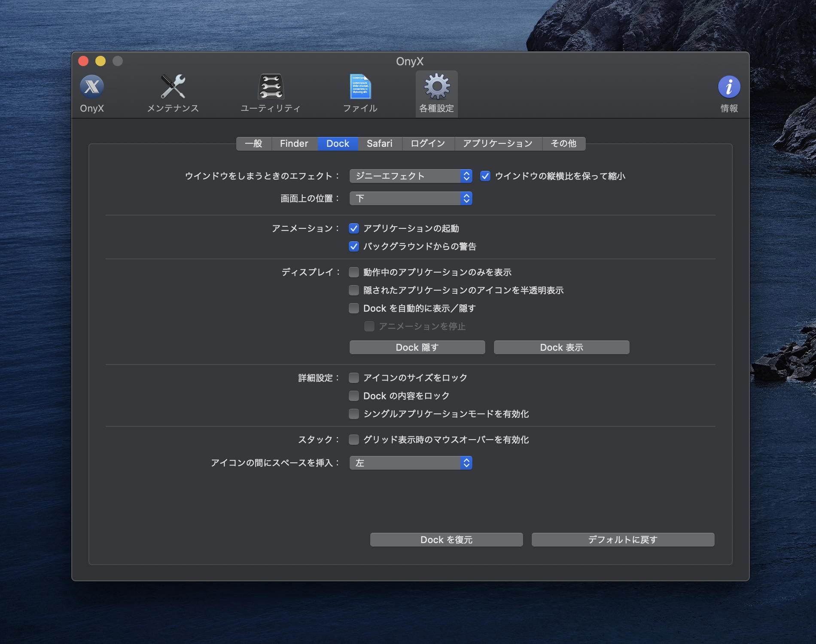
Task: Switch to the アプリケーション tab
Action: tap(498, 143)
